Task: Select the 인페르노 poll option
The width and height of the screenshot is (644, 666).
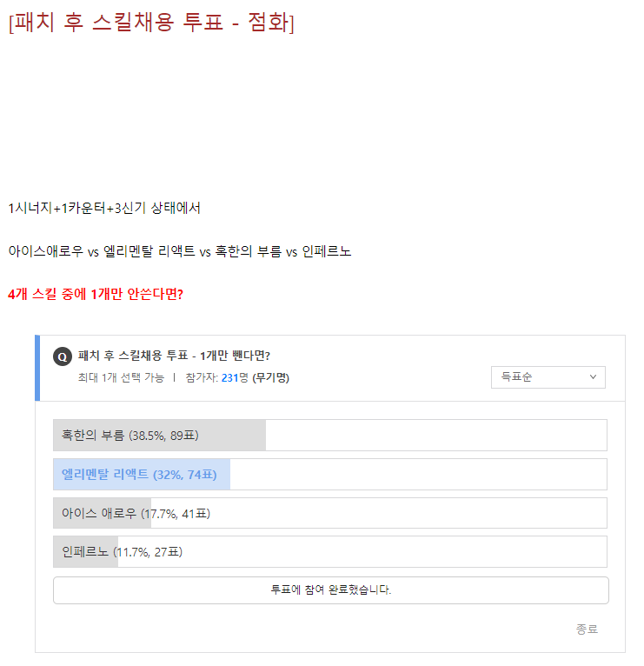Action: [330, 552]
